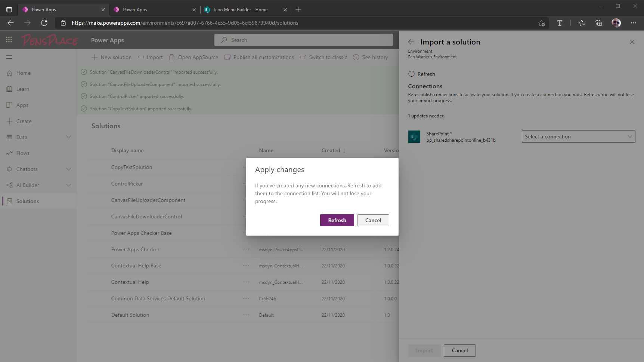Open the browser favorites list icon
The image size is (644, 362).
click(582, 23)
